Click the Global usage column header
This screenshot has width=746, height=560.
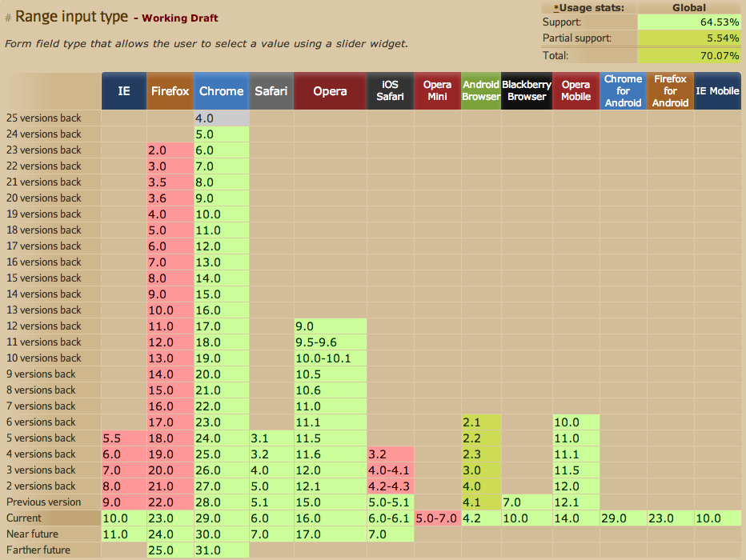(689, 8)
